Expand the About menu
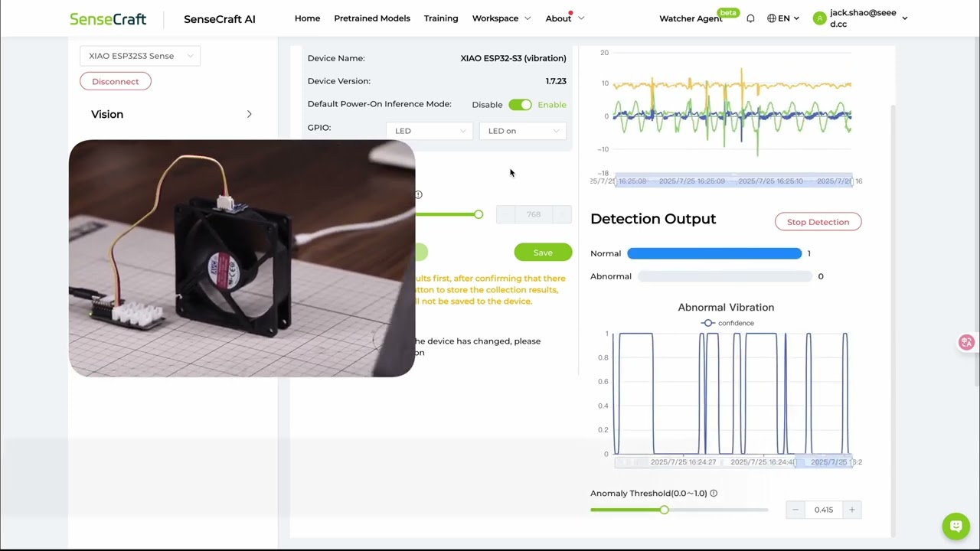 pos(565,18)
